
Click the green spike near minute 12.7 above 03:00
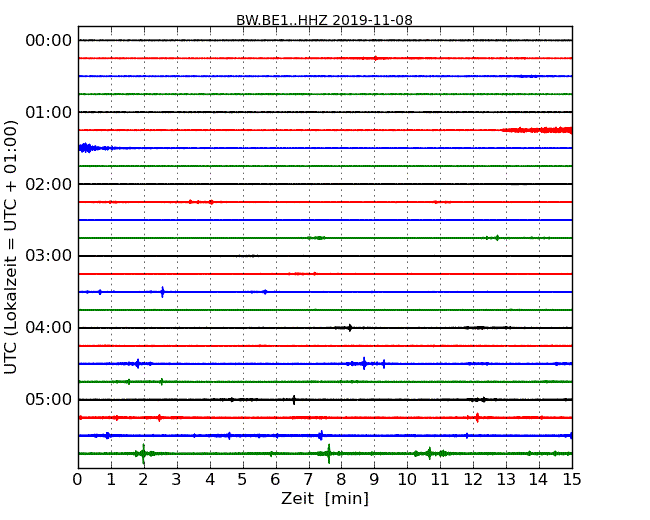click(497, 238)
